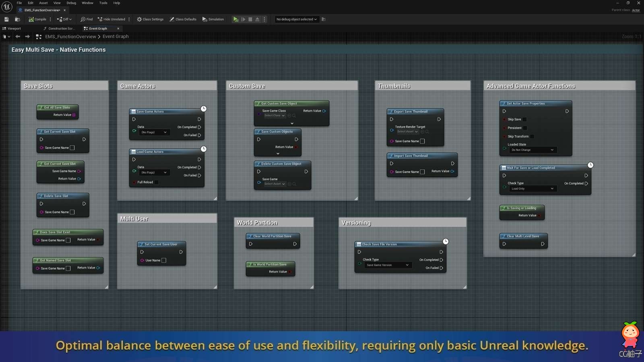644x362 pixels.
Task: Open the Tools menu
Action: tap(103, 3)
